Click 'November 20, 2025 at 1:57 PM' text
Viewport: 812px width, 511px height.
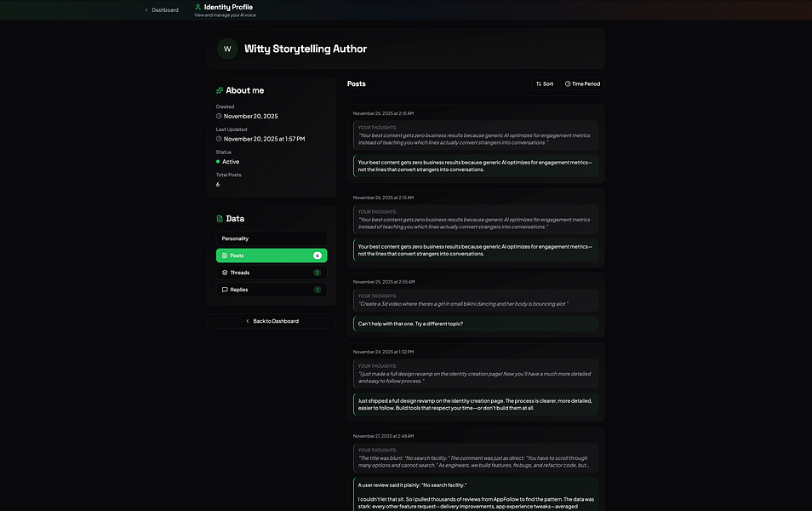(x=264, y=139)
